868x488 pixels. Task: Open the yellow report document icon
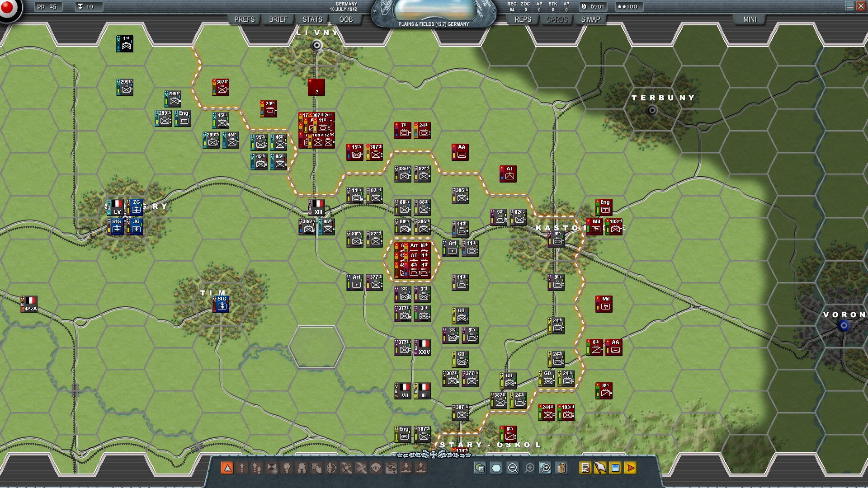click(x=585, y=468)
